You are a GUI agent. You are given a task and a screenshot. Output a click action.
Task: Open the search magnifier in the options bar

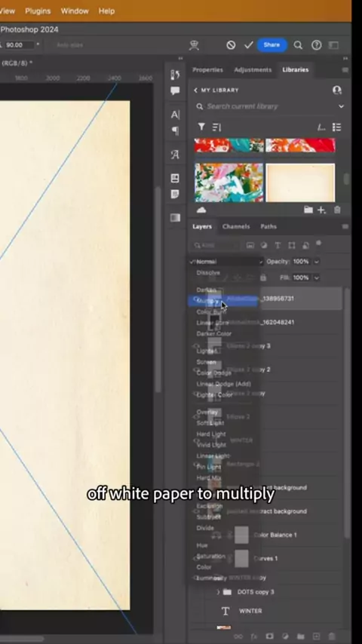click(x=299, y=45)
